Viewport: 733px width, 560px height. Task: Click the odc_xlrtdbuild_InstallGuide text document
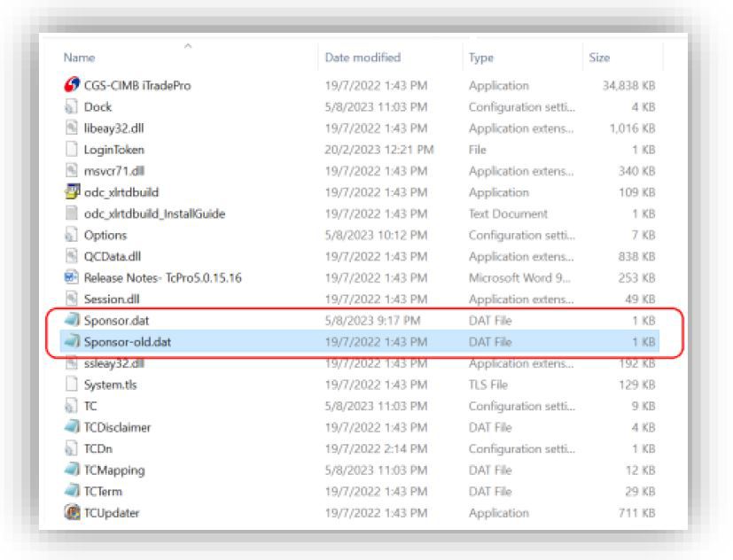coord(154,214)
